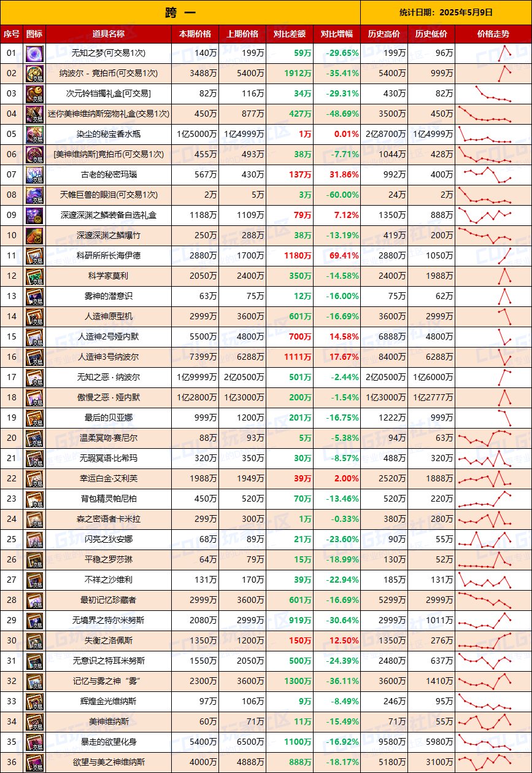
Task: Click the 人造神2号娅内默 card icon
Action: pos(34,337)
